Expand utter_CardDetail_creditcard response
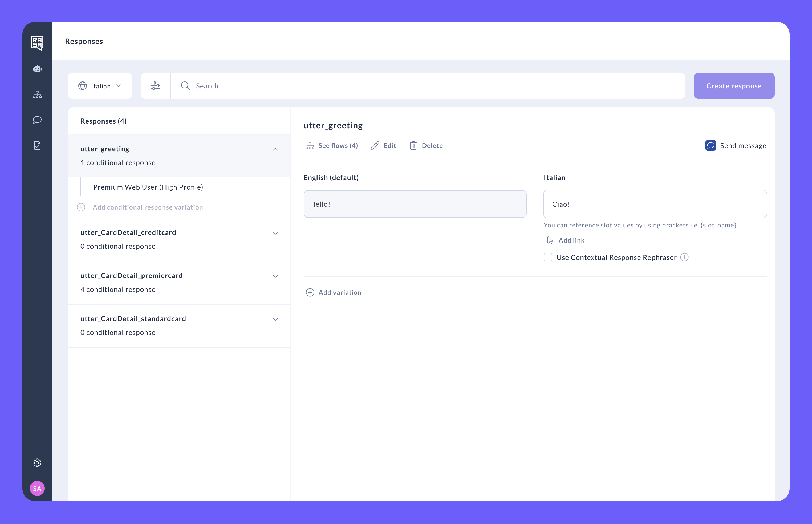The width and height of the screenshot is (812, 524). click(275, 233)
